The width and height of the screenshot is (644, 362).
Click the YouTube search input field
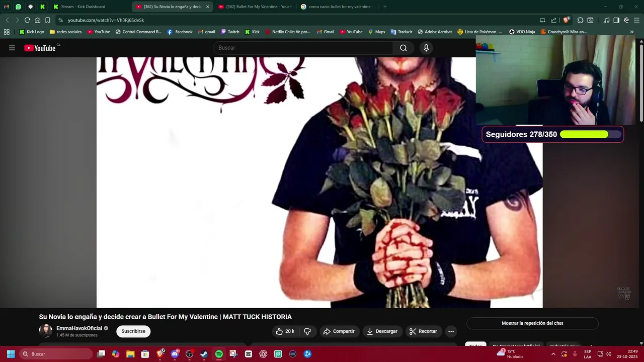pyautogui.click(x=303, y=48)
